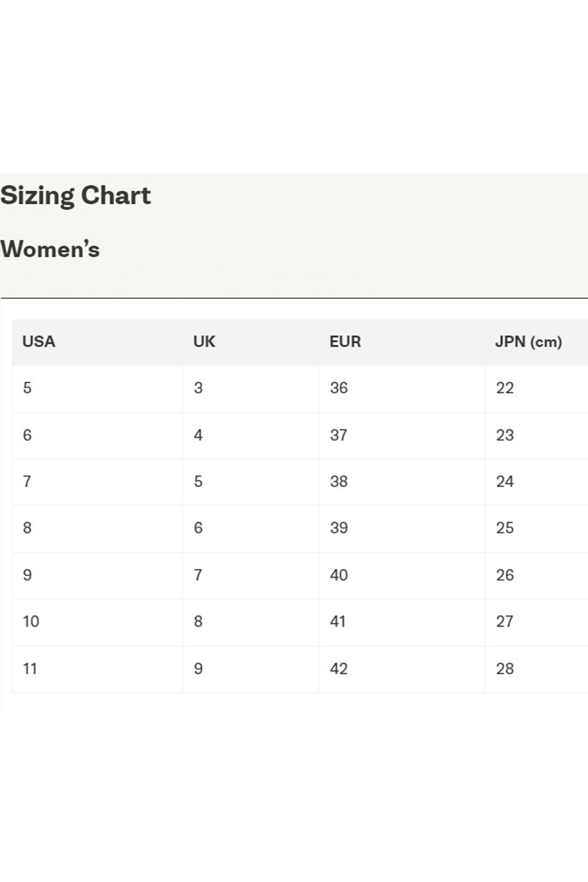Click JPN size 22 cell
The height and width of the screenshot is (882, 588).
(505, 388)
